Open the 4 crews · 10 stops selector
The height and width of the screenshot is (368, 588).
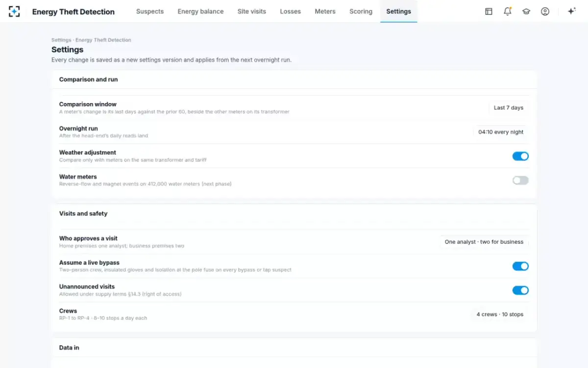[500, 315]
